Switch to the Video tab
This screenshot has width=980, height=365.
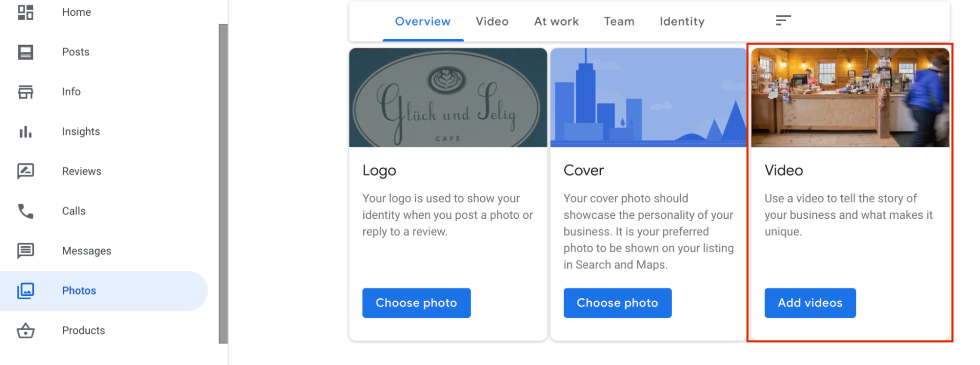coord(492,22)
